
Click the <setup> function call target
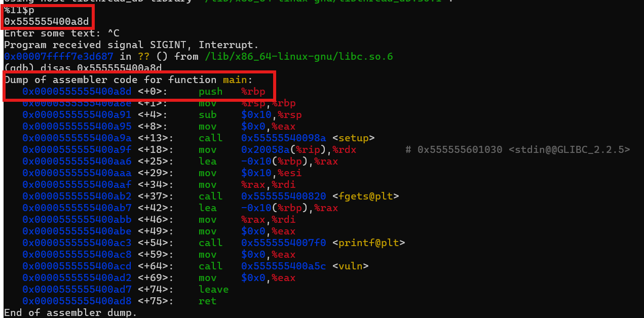(353, 138)
